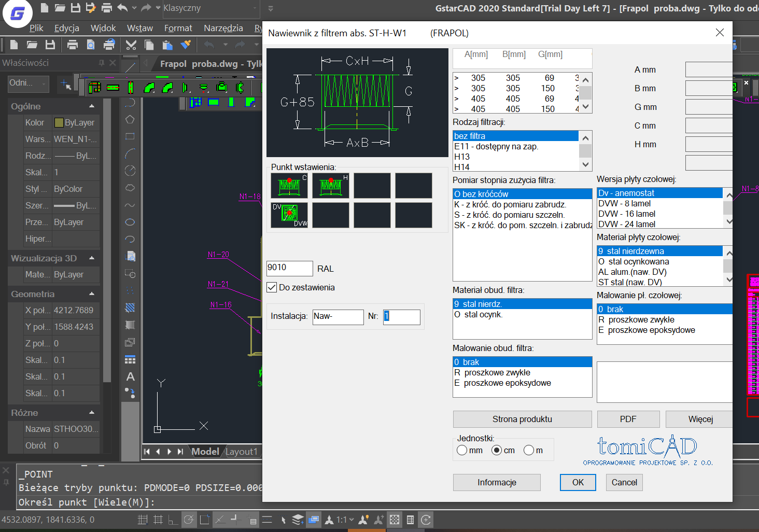Open the Widok menu
Viewport: 759px width, 532px height.
coord(103,28)
